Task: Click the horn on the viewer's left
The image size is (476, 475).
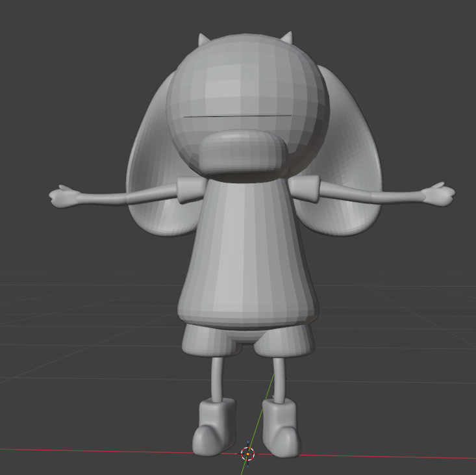Action: [204, 40]
